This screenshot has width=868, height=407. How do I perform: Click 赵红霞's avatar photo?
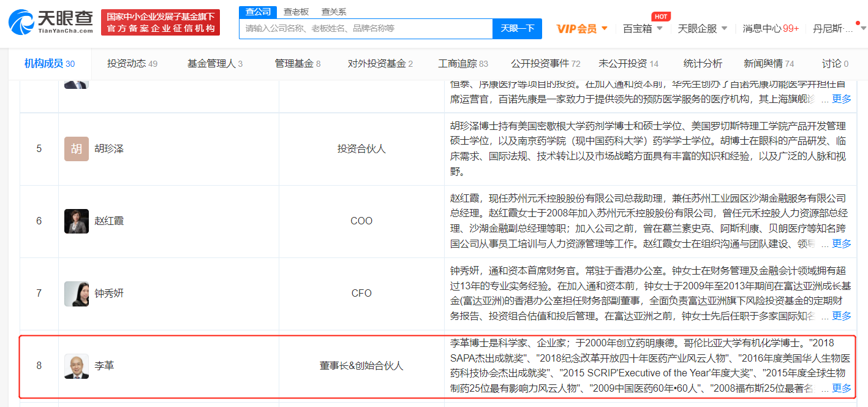coord(77,221)
